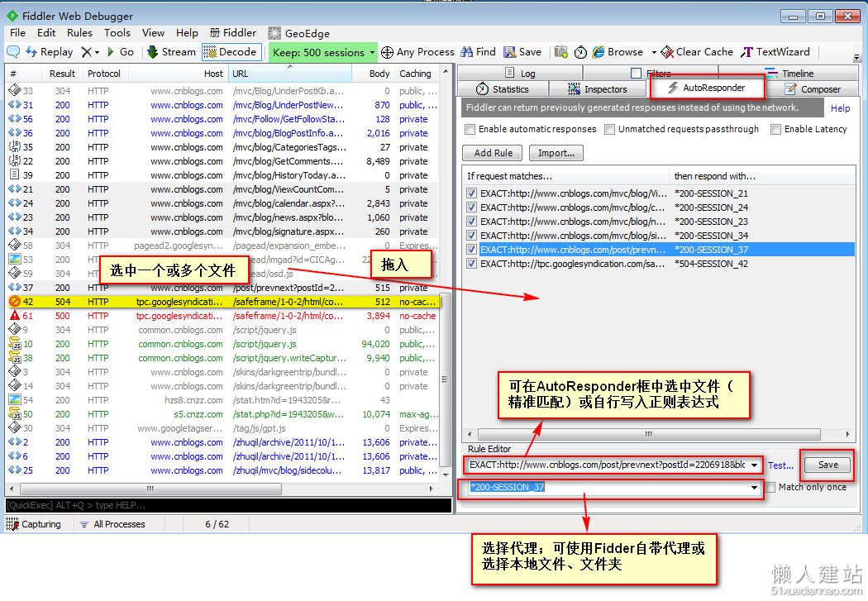Screen dimensions: 868x601
Task: Click the Go resume arrow
Action: tap(121, 52)
